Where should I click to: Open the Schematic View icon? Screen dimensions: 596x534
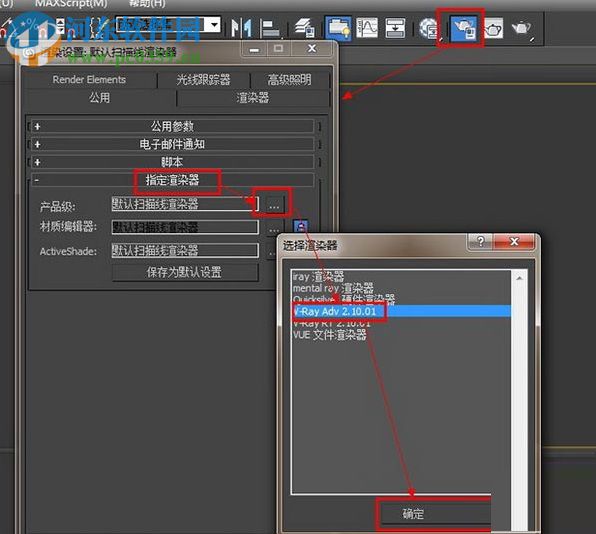click(395, 28)
